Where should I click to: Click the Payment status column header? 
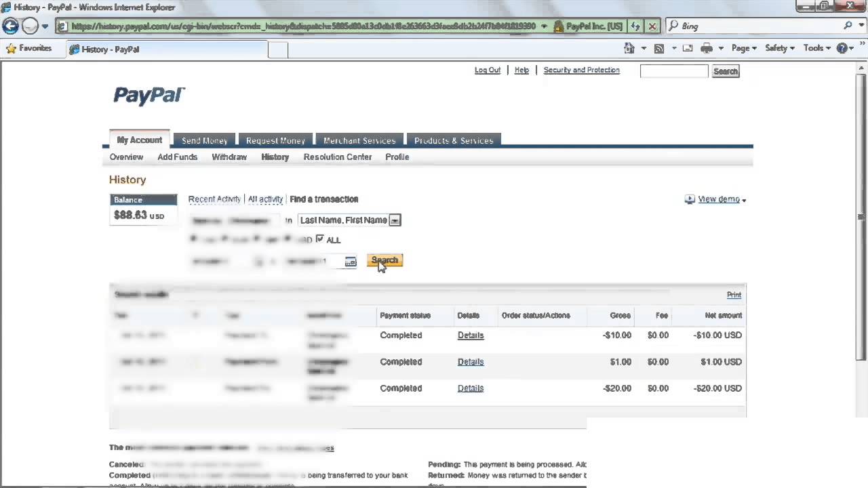click(406, 315)
